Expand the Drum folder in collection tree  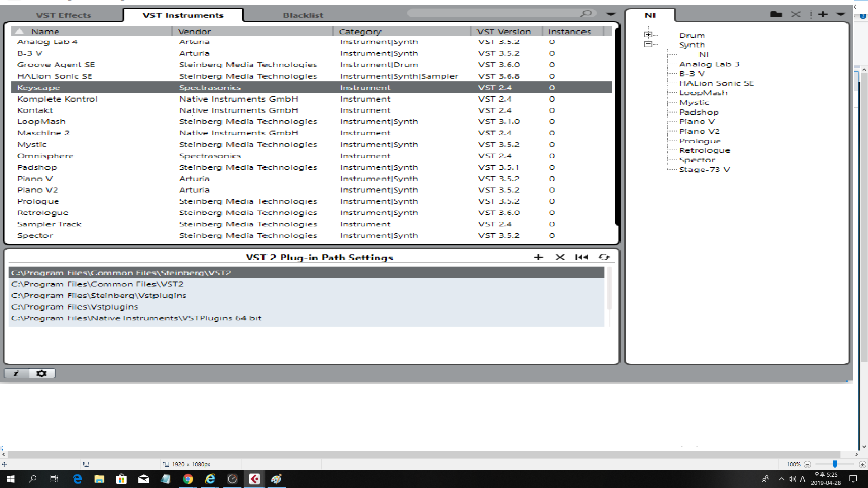(648, 35)
